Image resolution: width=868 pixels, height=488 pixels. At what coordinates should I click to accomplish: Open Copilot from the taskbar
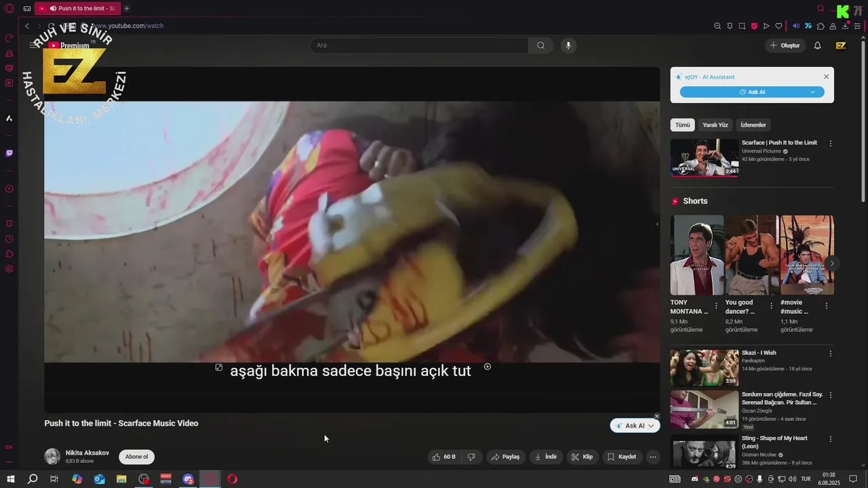pos(77,479)
